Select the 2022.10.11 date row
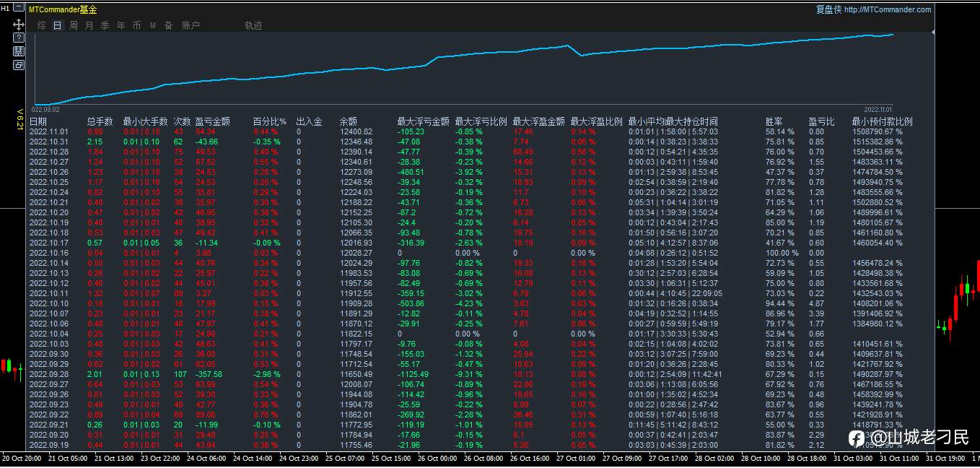This screenshot has height=468, width=980. point(48,293)
